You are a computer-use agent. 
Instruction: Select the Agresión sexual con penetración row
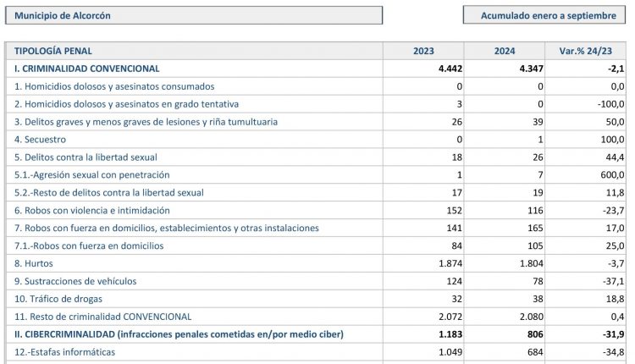pyautogui.click(x=92, y=174)
